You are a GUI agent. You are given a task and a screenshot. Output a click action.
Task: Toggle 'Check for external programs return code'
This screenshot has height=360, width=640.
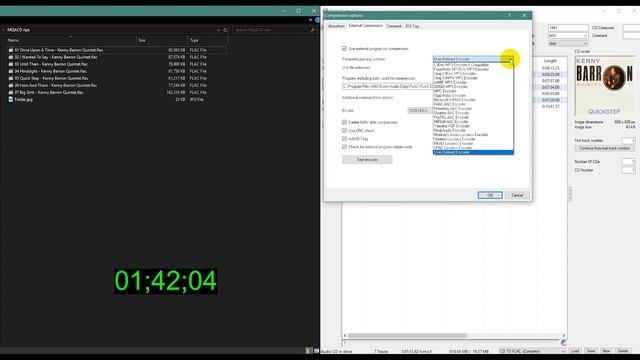coord(344,147)
